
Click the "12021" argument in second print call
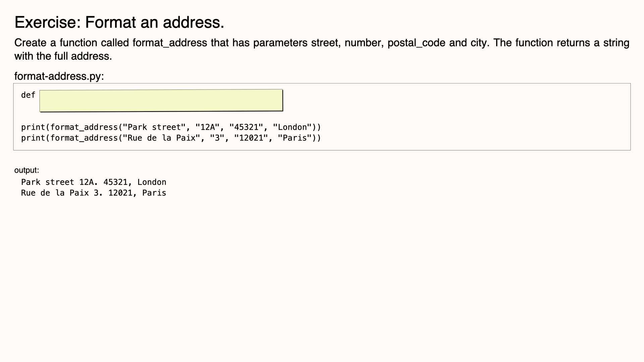(x=251, y=138)
